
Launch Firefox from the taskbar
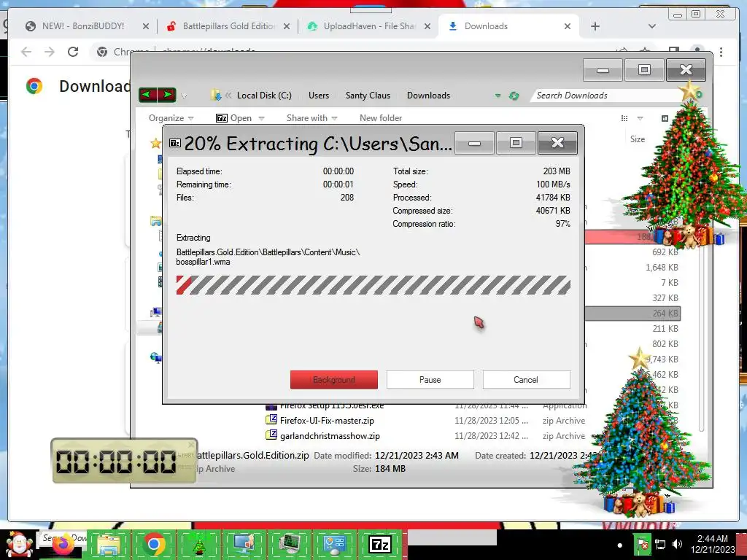[x=63, y=545]
